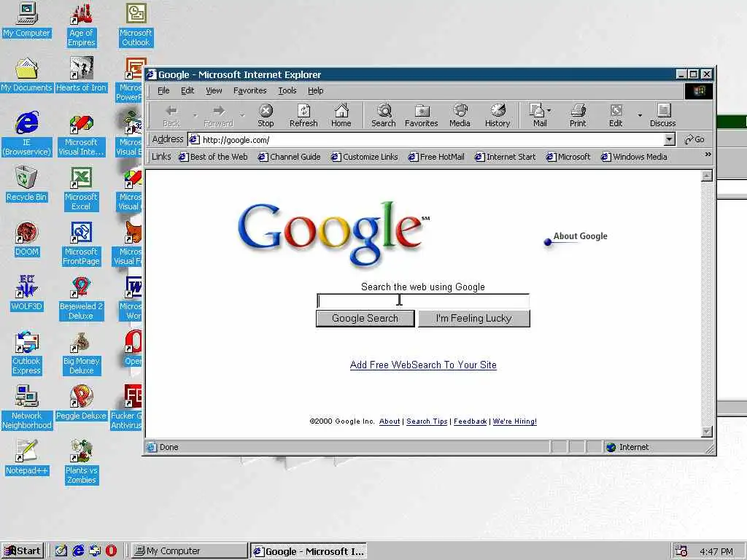Screen dimensions: 747x560
Task: Select the IE (Browservice) desktop icon
Action: pyautogui.click(x=27, y=134)
